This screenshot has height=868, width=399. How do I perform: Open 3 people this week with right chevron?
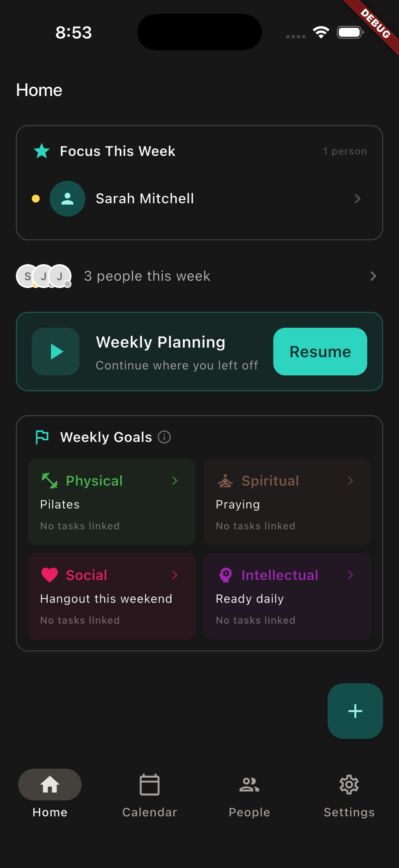tap(373, 276)
